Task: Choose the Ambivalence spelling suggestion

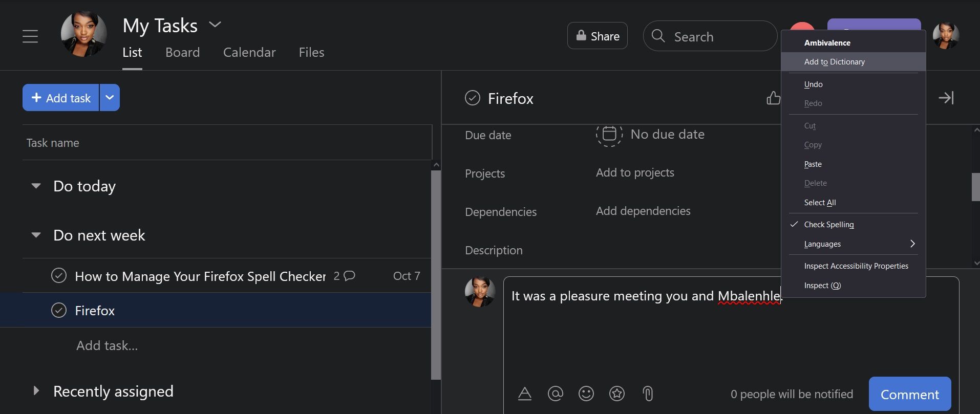Action: click(854, 43)
